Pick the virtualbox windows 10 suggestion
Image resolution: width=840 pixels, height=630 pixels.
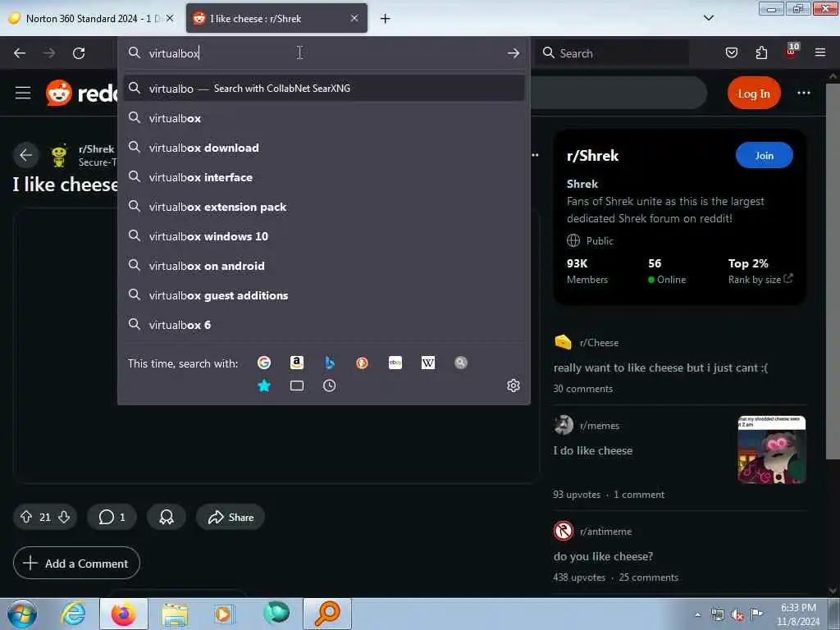(324, 236)
